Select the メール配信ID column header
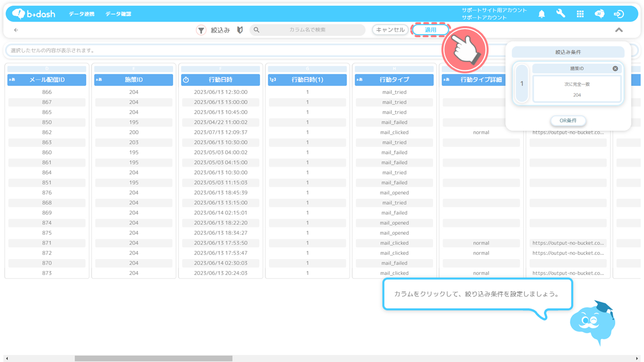Screen dimensions: 644x362 [x=47, y=80]
